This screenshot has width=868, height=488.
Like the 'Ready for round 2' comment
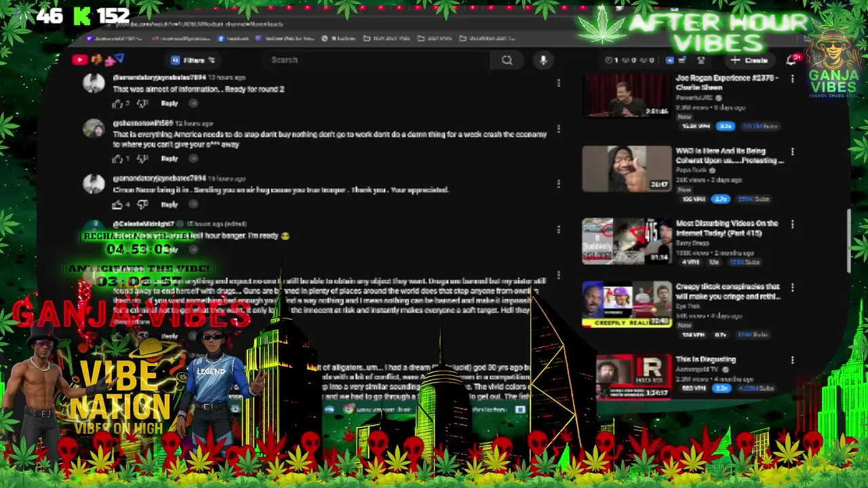tap(118, 104)
